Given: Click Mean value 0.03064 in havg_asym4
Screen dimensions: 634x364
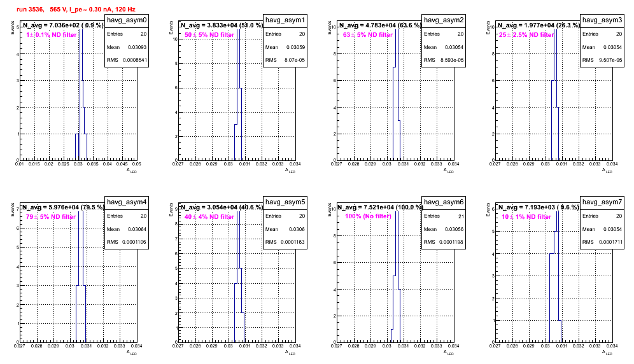Looking at the screenshot, I should pyautogui.click(x=137, y=229).
